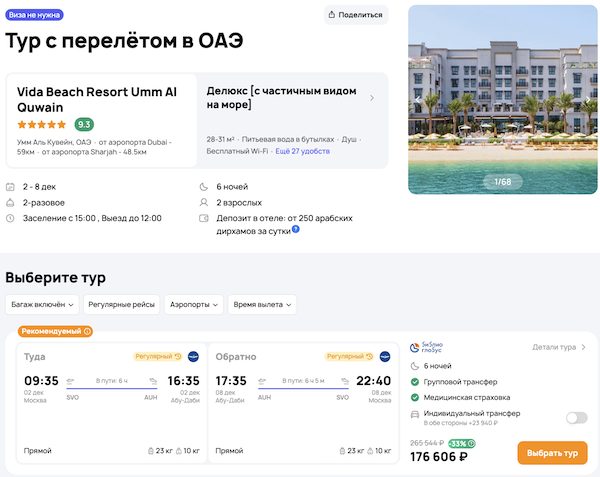Open the Время вылета dropdown
The height and width of the screenshot is (477, 600).
(x=262, y=304)
